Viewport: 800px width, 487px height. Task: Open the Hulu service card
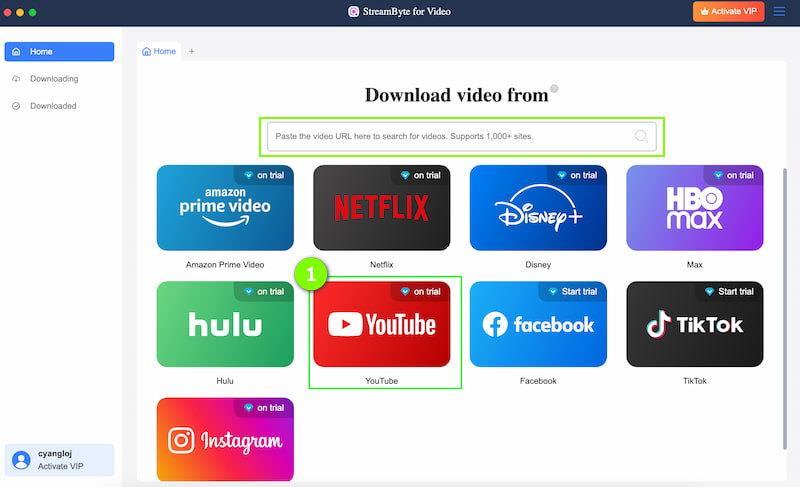[x=225, y=324]
